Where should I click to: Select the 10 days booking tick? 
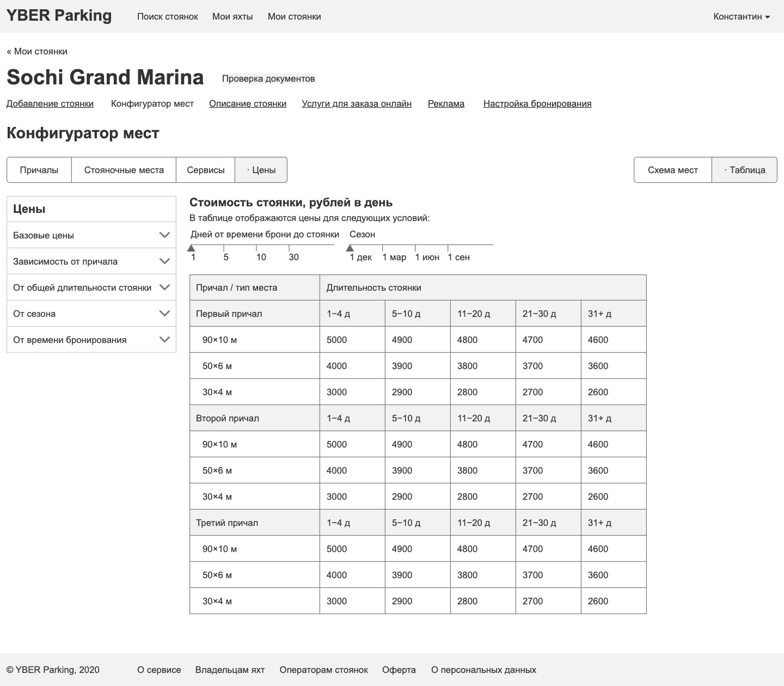pyautogui.click(x=261, y=257)
